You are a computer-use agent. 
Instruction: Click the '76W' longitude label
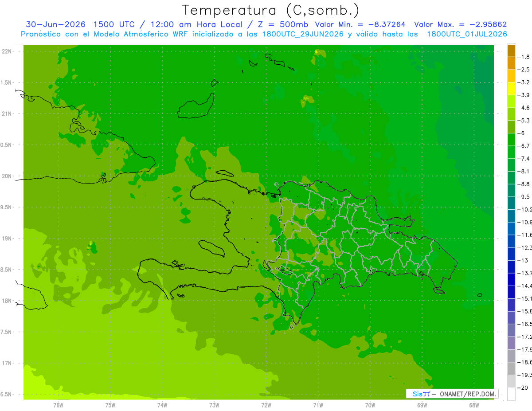pos(58,405)
